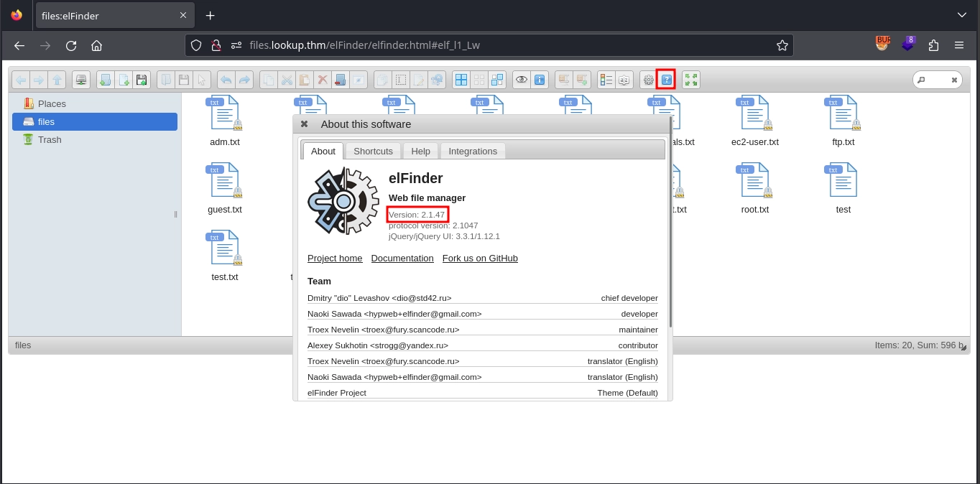Click the elFinder help question-mark icon
980x484 pixels.
[x=667, y=80]
